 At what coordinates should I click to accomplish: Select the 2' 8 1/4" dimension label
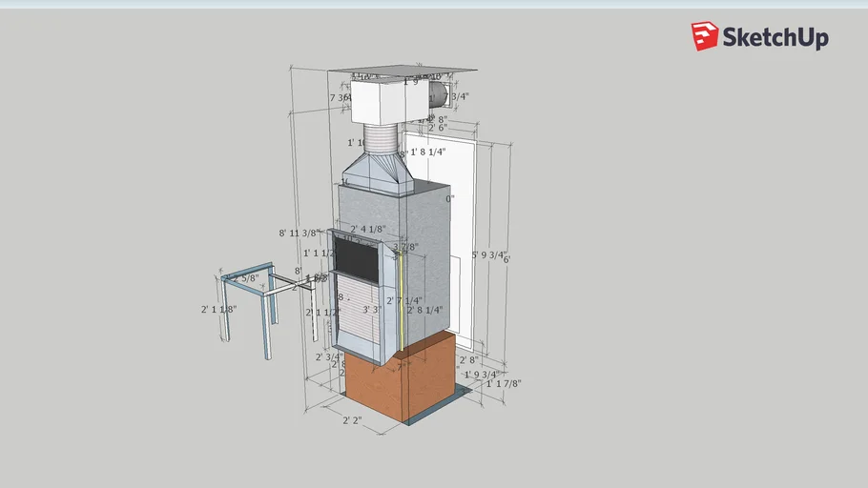point(425,310)
